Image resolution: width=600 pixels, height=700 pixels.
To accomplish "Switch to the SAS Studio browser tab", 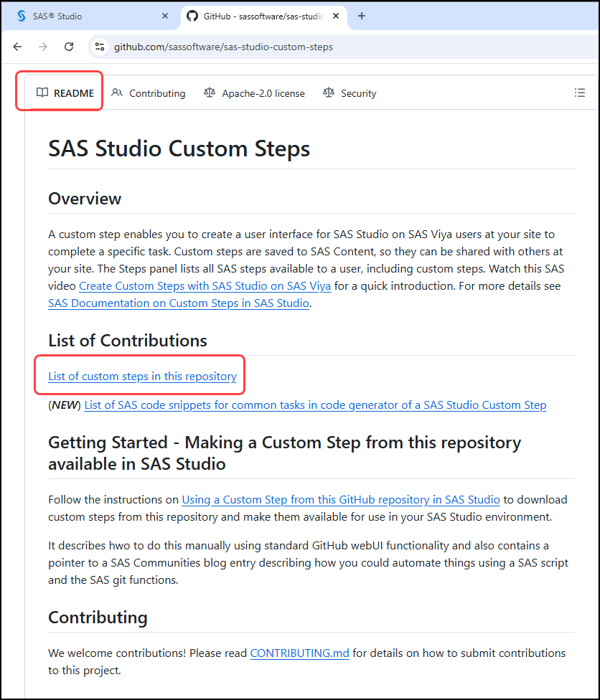I will (91, 16).
